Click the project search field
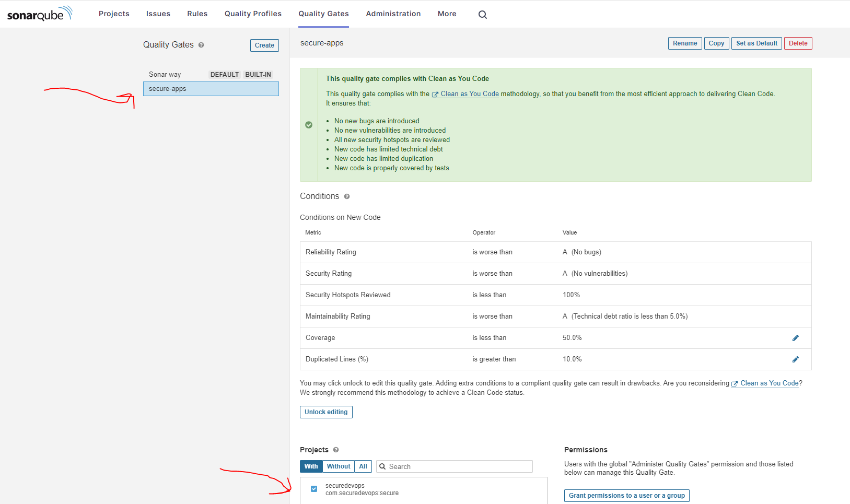Viewport: 850px width, 504px height. [x=455, y=466]
